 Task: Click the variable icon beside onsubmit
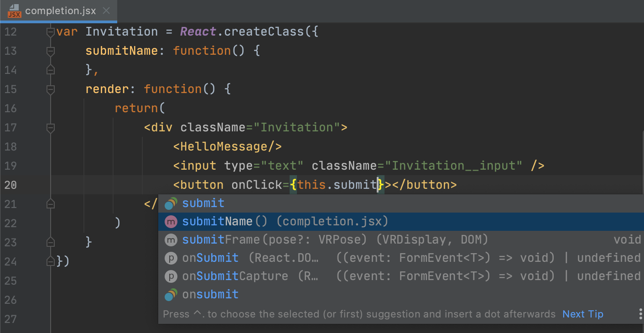point(171,294)
